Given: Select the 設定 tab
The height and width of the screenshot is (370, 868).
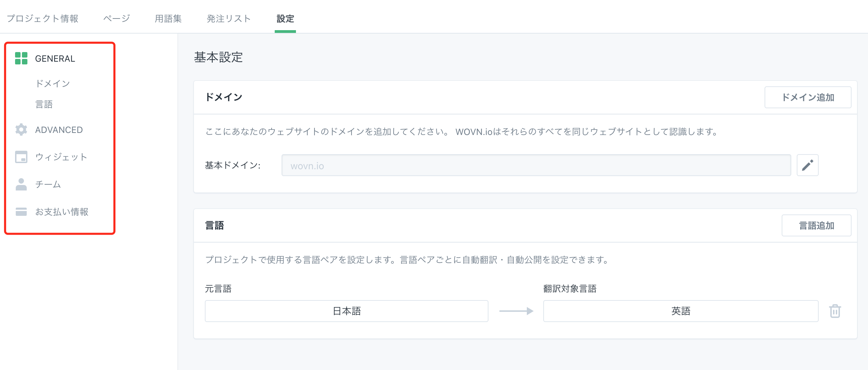Looking at the screenshot, I should tap(285, 18).
